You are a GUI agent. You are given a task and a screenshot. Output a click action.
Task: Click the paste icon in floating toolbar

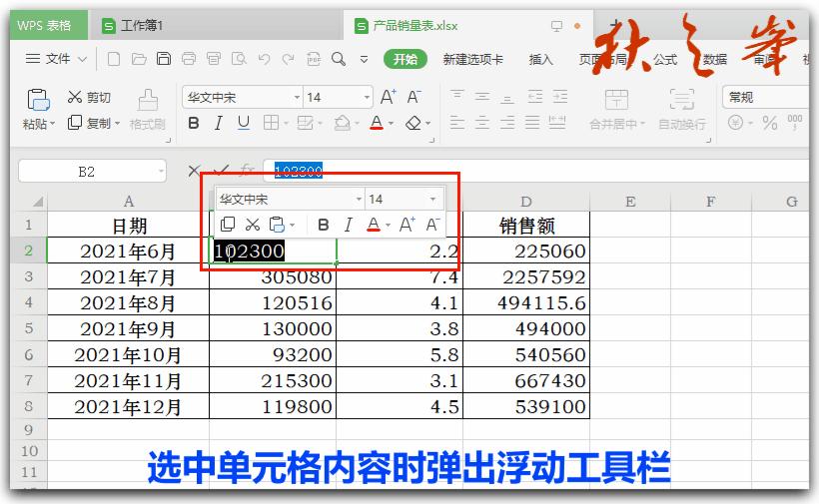coord(277,225)
